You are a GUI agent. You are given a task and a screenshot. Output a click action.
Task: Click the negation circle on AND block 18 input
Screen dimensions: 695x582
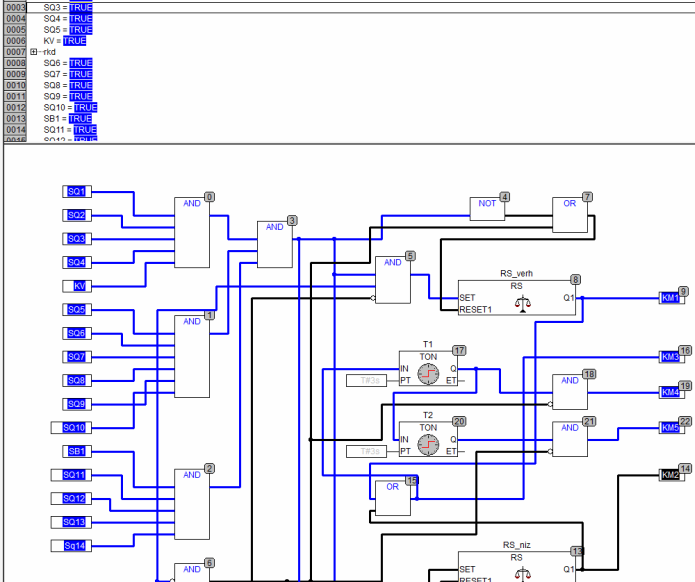point(550,404)
